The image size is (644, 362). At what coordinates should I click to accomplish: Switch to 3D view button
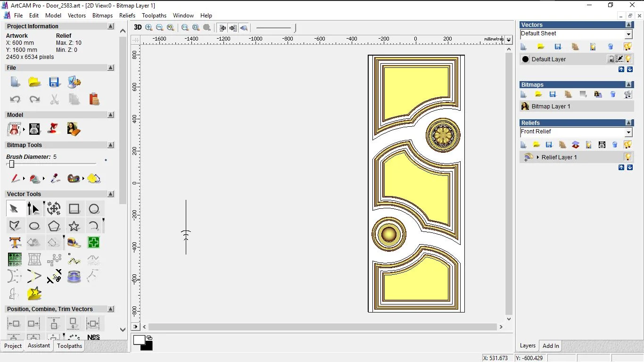[x=138, y=27]
